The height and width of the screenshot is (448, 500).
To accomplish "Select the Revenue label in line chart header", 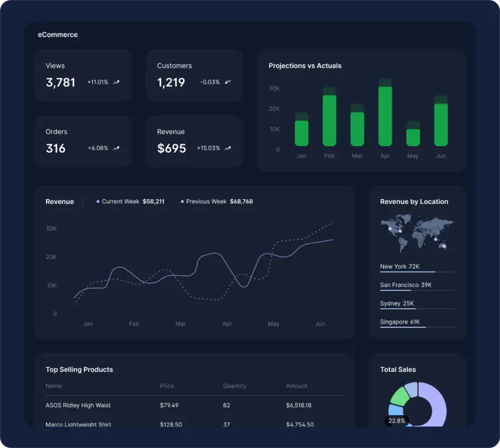I will point(60,202).
